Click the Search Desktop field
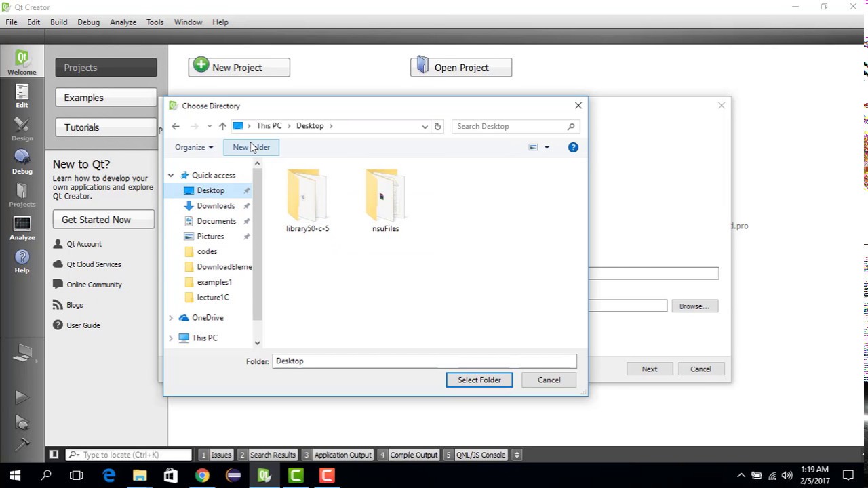Image resolution: width=868 pixels, height=488 pixels. [x=515, y=126]
